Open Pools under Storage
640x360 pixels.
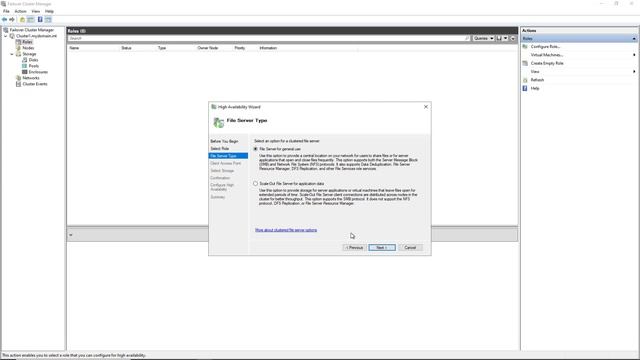34,66
